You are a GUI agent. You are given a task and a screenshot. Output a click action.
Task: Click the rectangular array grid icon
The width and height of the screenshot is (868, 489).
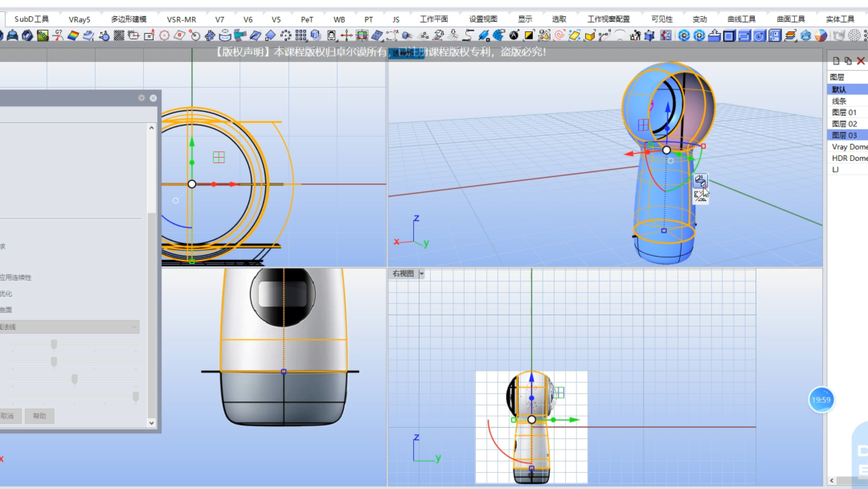301,35
